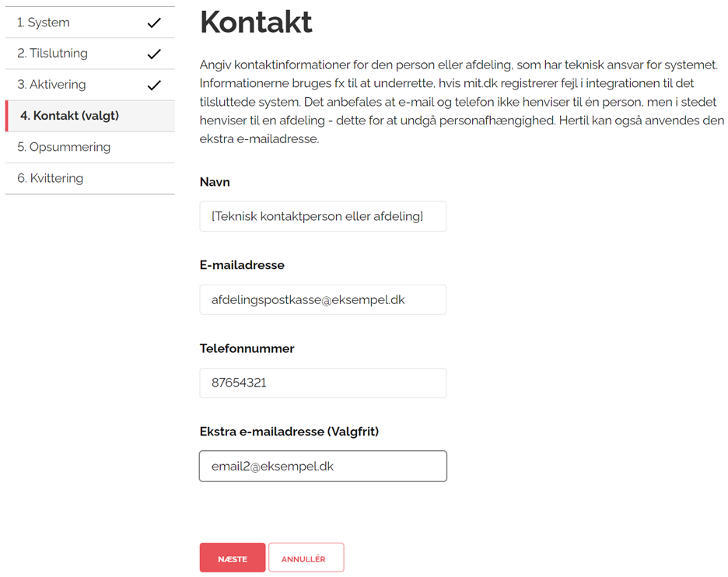Jump to step 5. Opsummering
This screenshot has width=728, height=577.
[x=64, y=147]
